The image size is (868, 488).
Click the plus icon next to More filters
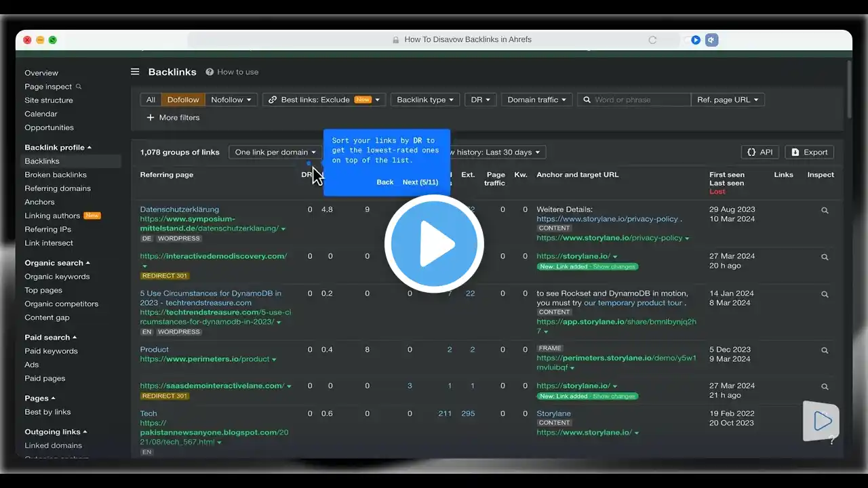[151, 118]
